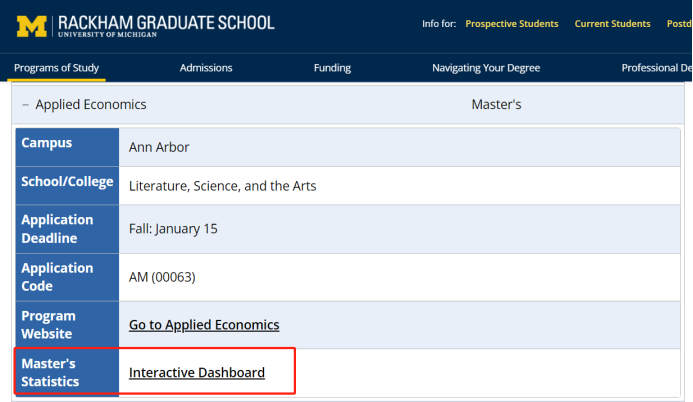This screenshot has width=693, height=402.
Task: Click the Campus row header
Action: click(67, 147)
